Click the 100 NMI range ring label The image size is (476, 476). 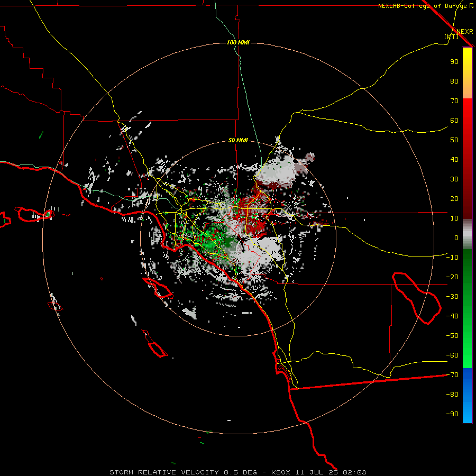click(238, 42)
